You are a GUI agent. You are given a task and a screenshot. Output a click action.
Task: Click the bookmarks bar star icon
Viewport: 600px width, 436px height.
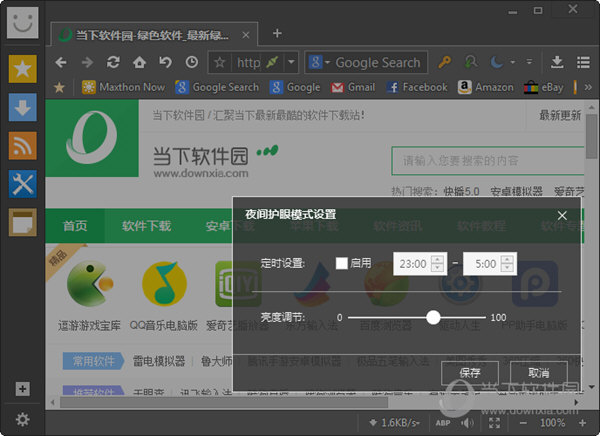[x=59, y=88]
